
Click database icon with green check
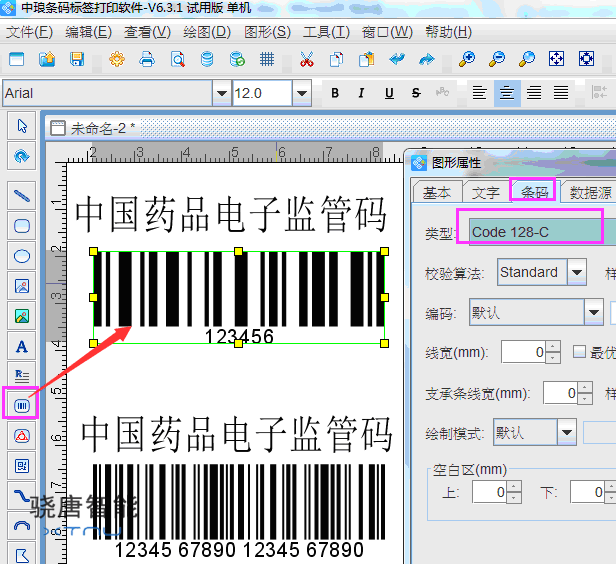pyautogui.click(x=237, y=59)
